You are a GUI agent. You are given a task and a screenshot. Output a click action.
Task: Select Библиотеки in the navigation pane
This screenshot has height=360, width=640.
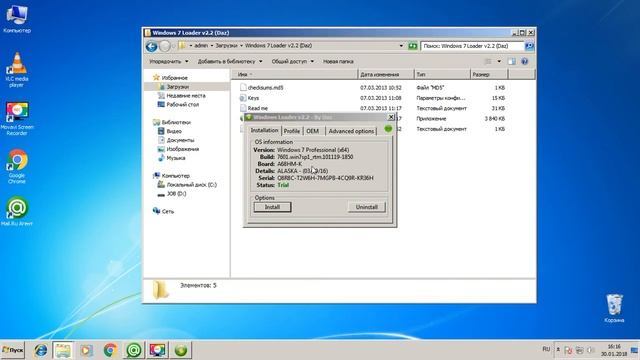tap(172, 122)
